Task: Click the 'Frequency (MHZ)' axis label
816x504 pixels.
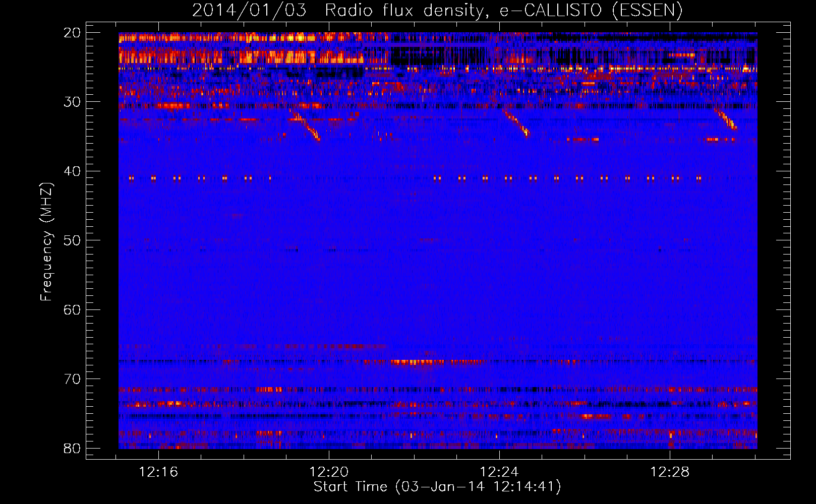Action: pyautogui.click(x=46, y=241)
